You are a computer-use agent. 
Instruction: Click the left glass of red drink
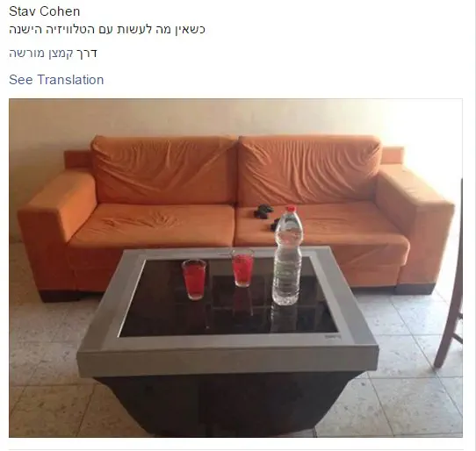tap(194, 279)
